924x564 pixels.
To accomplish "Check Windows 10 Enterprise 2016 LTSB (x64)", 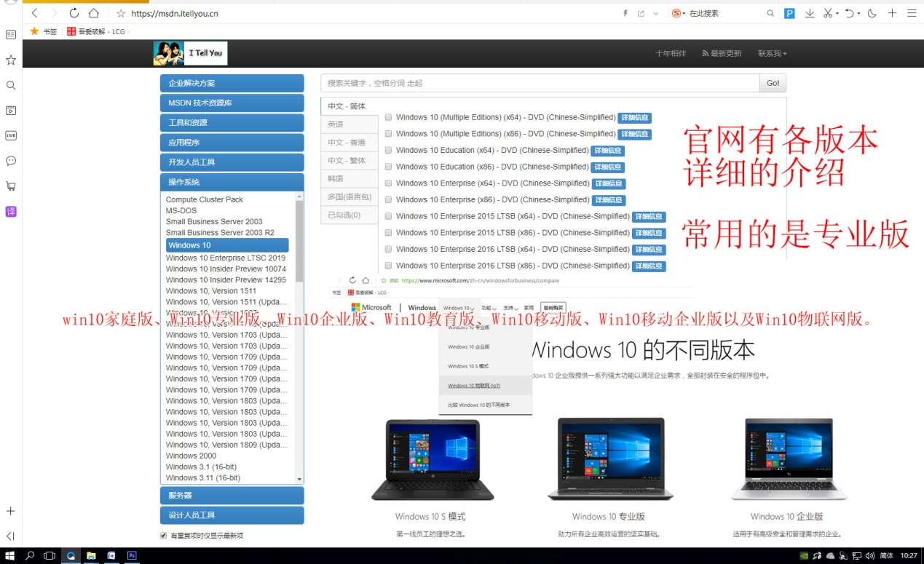I will coord(388,249).
